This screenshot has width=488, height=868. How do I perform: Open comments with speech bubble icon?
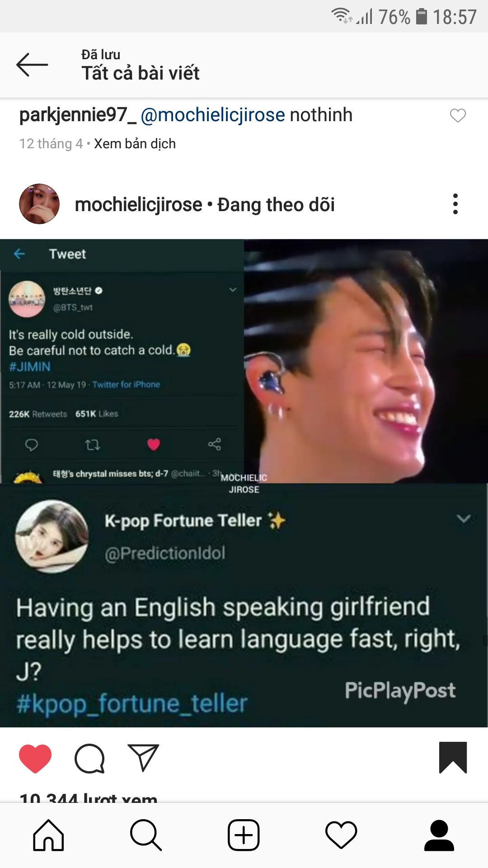89,758
